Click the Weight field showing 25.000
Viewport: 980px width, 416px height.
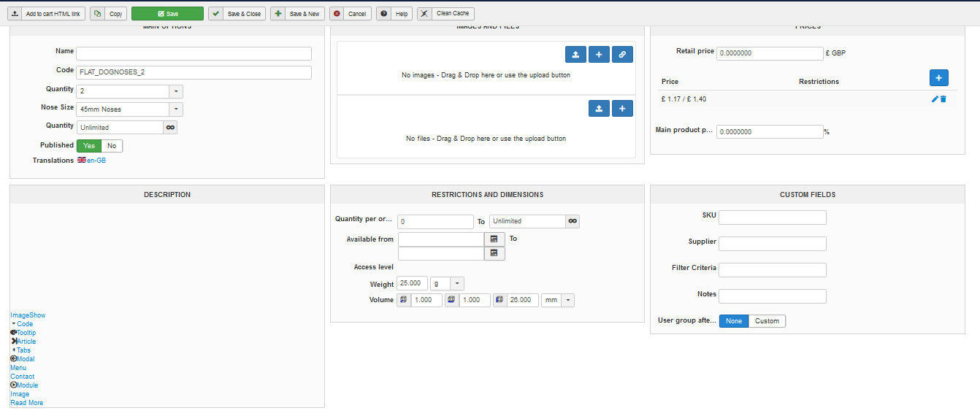(413, 283)
